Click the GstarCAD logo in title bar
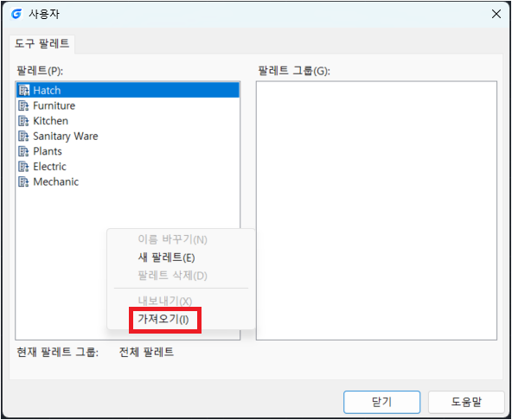This screenshot has height=420, width=512. click(16, 14)
